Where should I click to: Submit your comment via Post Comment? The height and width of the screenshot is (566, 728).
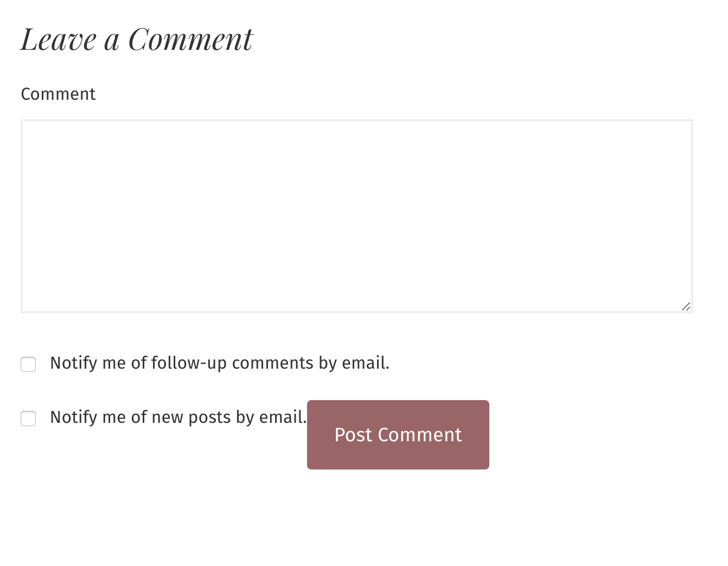(x=398, y=434)
